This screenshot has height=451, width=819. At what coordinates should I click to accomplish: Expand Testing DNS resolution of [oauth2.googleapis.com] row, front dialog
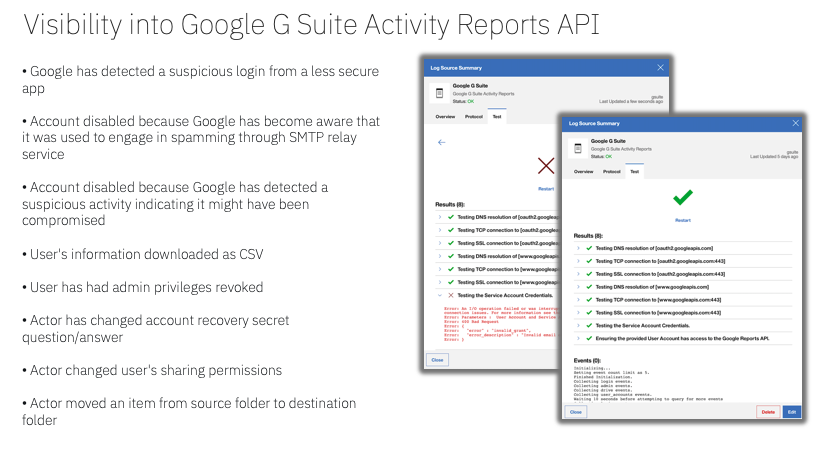pos(578,248)
